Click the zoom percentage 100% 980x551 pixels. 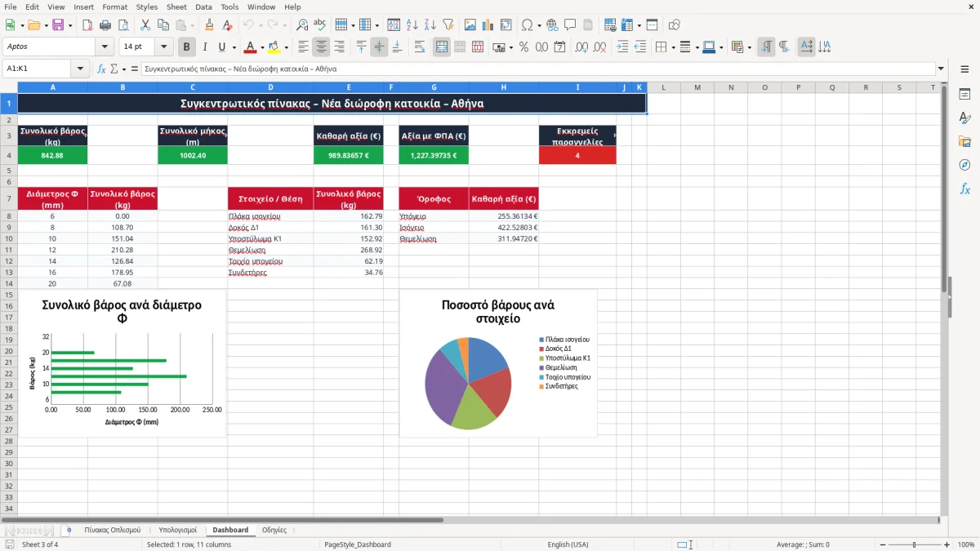click(x=965, y=544)
